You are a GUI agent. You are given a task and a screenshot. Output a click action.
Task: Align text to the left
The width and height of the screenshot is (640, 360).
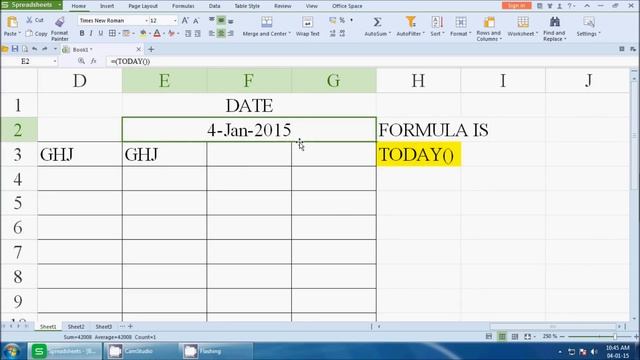(212, 33)
